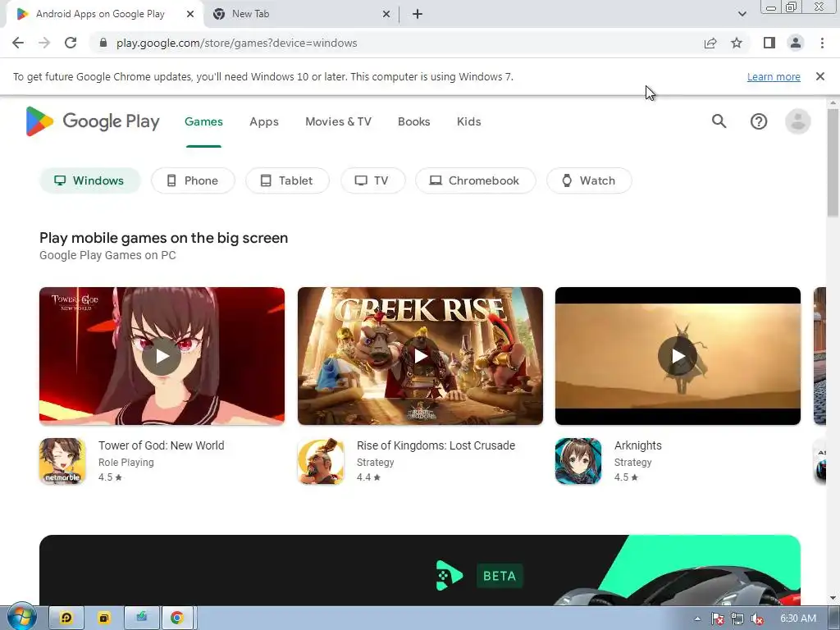Switch to the Books tab

[414, 121]
